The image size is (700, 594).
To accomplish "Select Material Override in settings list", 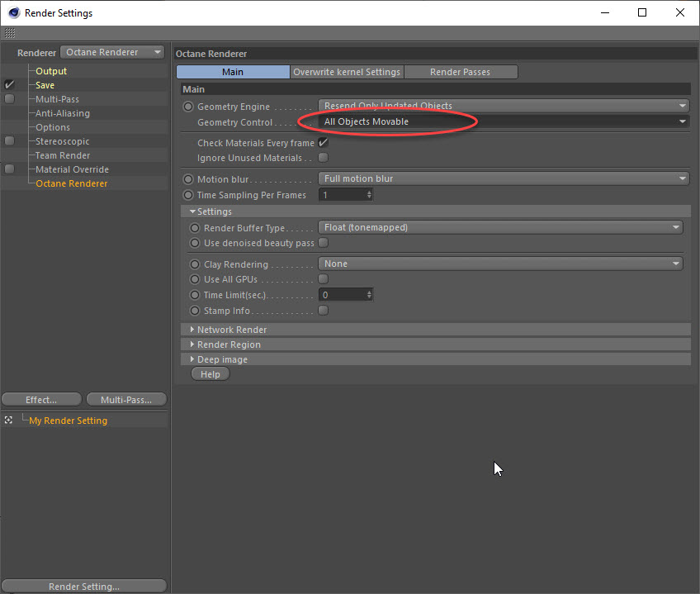I will [x=72, y=169].
